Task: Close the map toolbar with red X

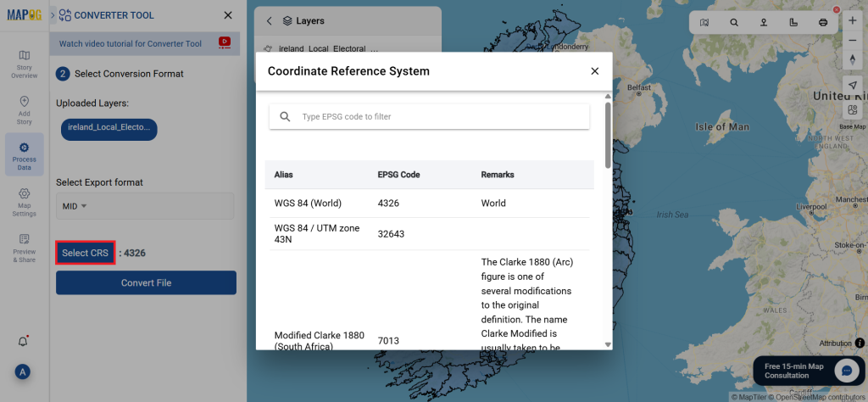Action: tap(837, 10)
